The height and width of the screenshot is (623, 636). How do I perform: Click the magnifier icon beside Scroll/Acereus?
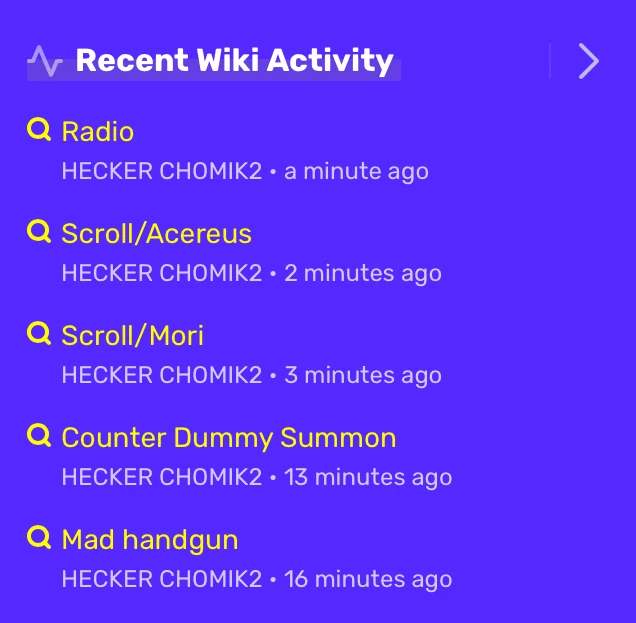tap(39, 232)
